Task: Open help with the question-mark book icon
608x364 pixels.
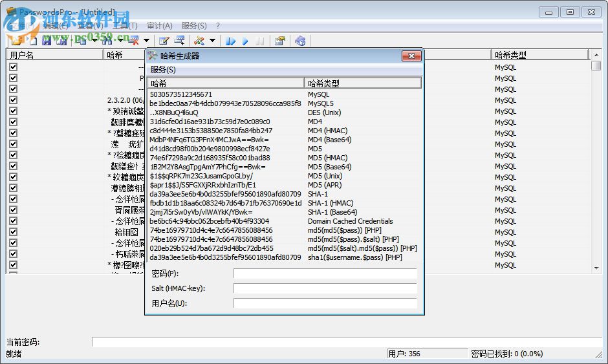Action: (x=300, y=41)
